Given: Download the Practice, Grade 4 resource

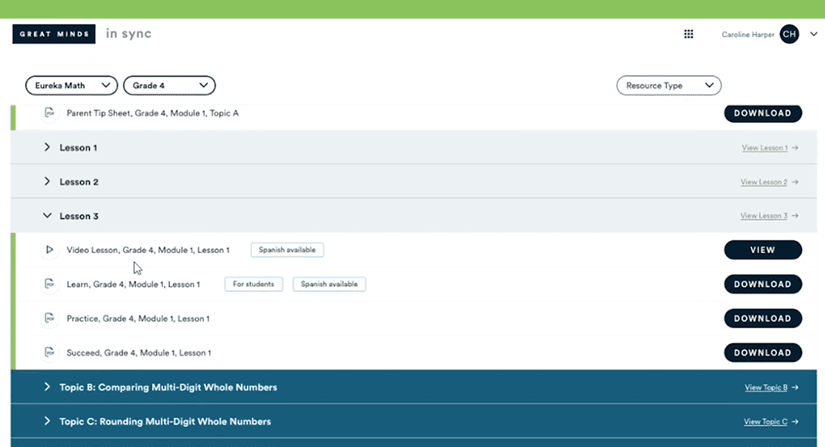Looking at the screenshot, I should click(763, 318).
